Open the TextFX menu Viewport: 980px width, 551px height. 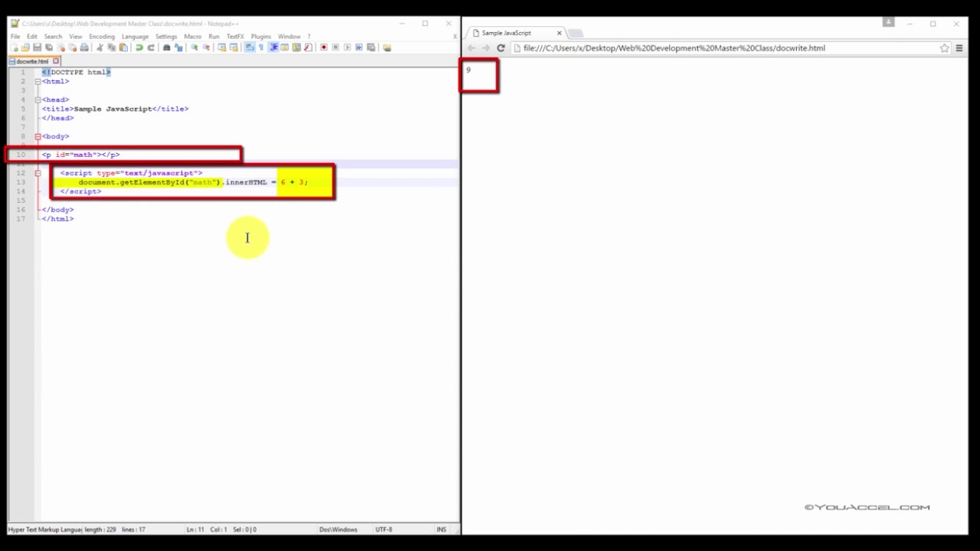[x=235, y=37]
